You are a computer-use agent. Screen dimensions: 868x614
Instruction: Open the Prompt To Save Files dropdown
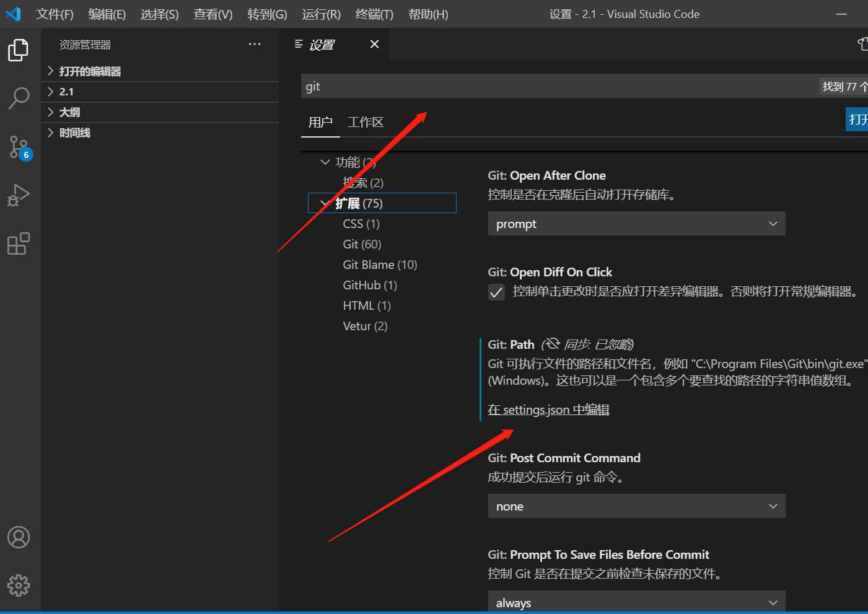(636, 602)
